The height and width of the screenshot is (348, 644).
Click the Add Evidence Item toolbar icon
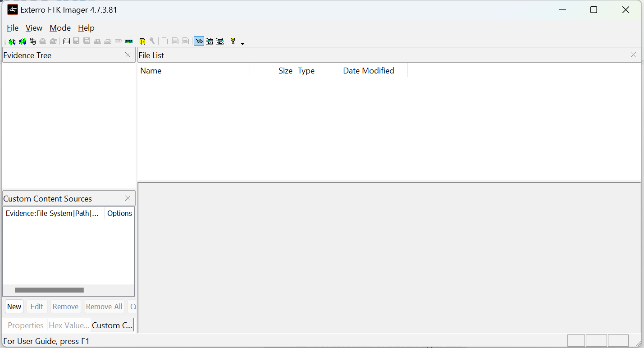[12, 41]
